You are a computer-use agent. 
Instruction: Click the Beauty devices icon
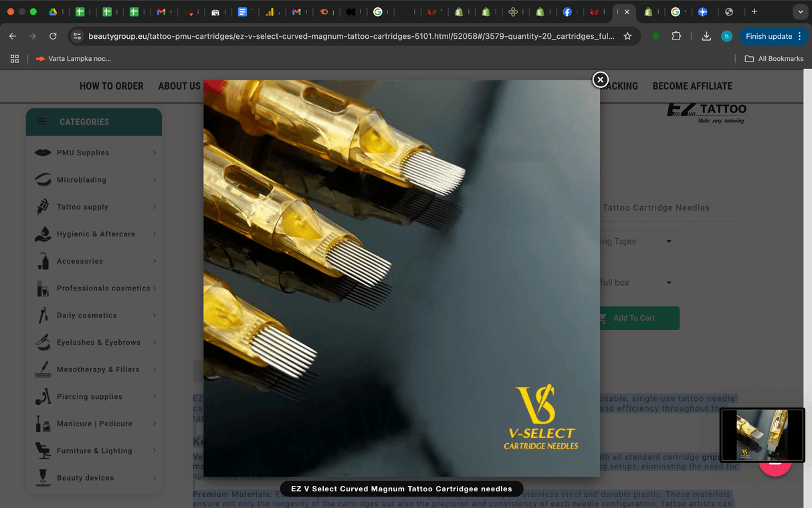41,477
